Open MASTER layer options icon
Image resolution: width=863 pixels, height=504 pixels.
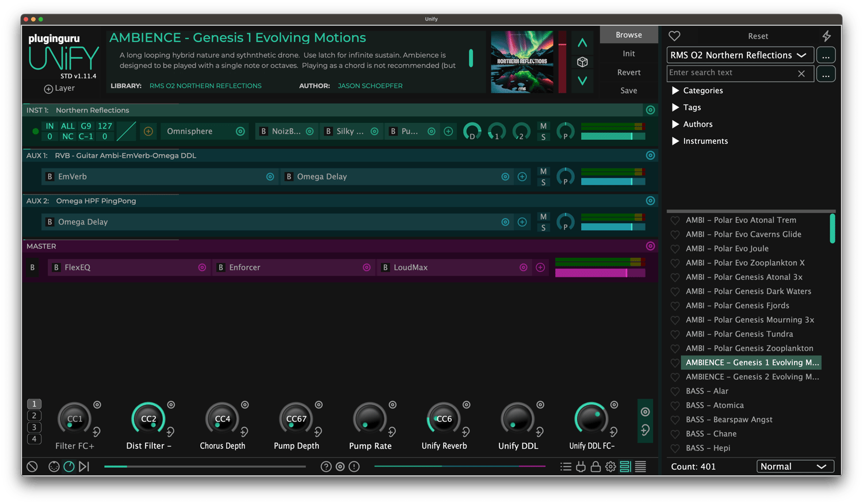650,246
